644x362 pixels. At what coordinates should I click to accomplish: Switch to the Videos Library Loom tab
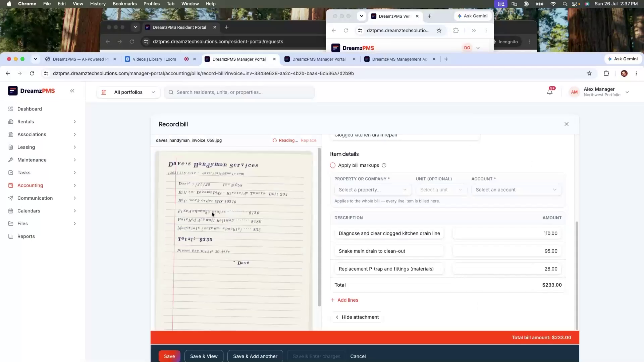[154, 59]
